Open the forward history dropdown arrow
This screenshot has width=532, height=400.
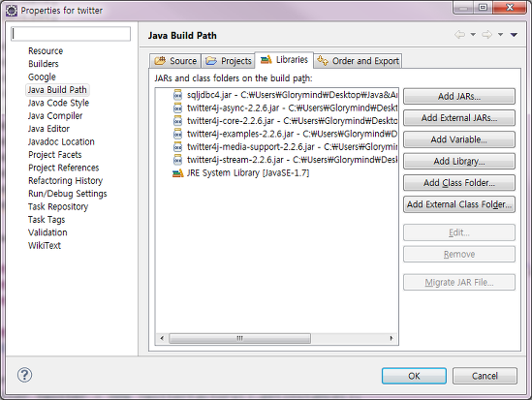(500, 35)
